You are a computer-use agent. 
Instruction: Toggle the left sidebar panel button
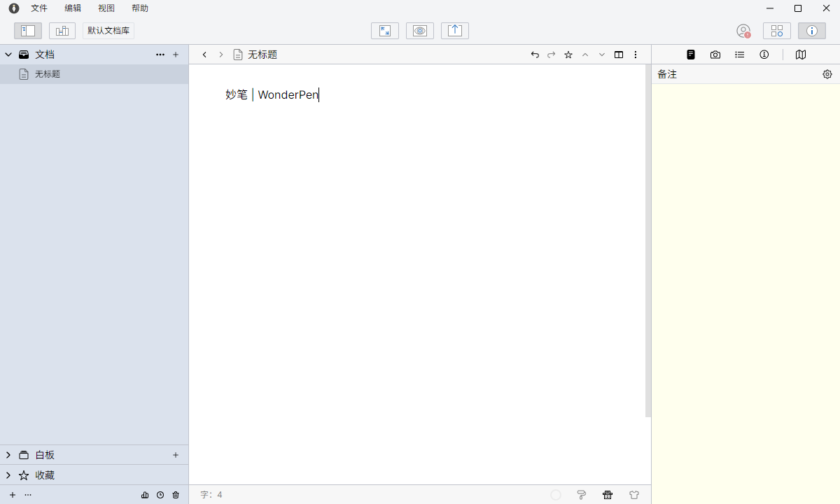tap(28, 31)
